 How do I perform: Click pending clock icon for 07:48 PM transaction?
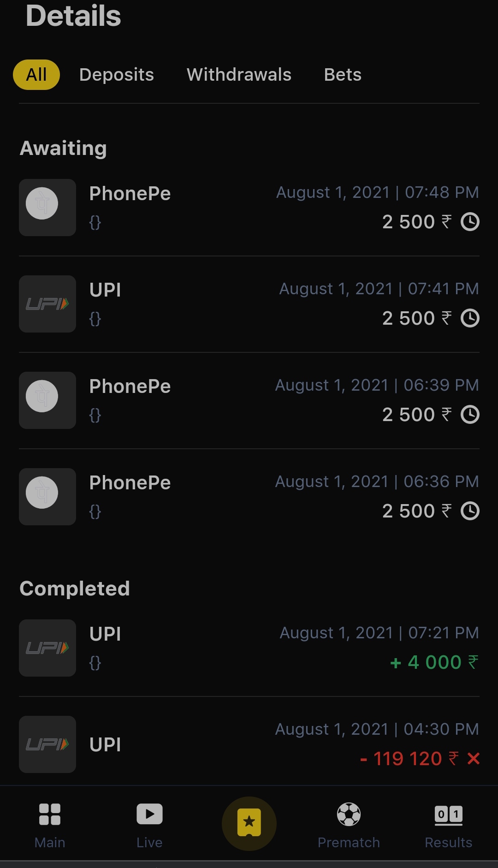tap(470, 222)
